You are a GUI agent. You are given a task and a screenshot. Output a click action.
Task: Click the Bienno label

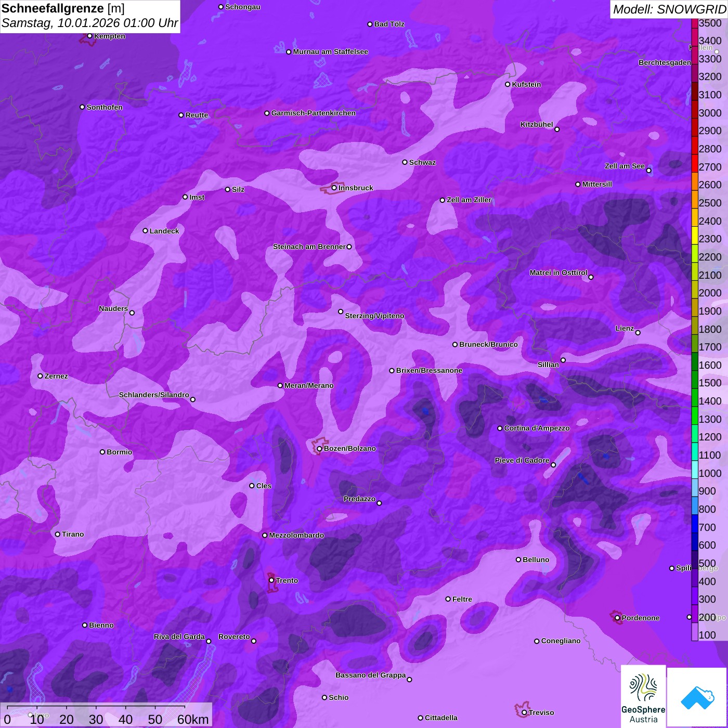click(101, 625)
